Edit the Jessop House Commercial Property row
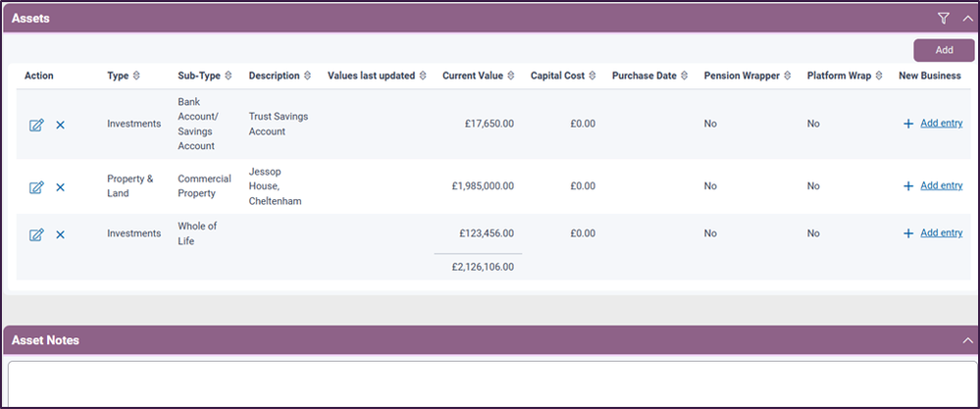This screenshot has width=980, height=409. pos(36,186)
